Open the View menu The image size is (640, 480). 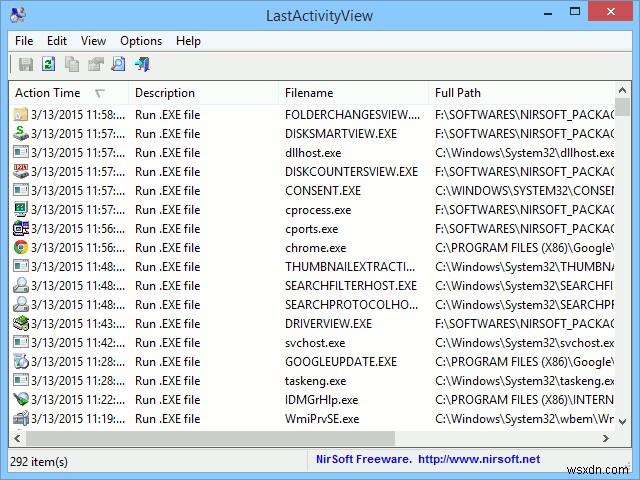point(93,41)
